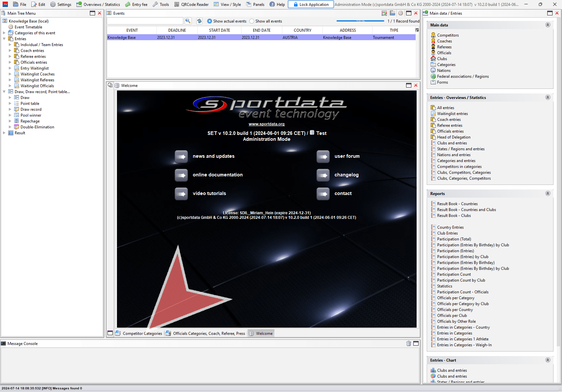The width and height of the screenshot is (562, 392).
Task: Expand the Individual / Team Entries tree node
Action: (10, 45)
